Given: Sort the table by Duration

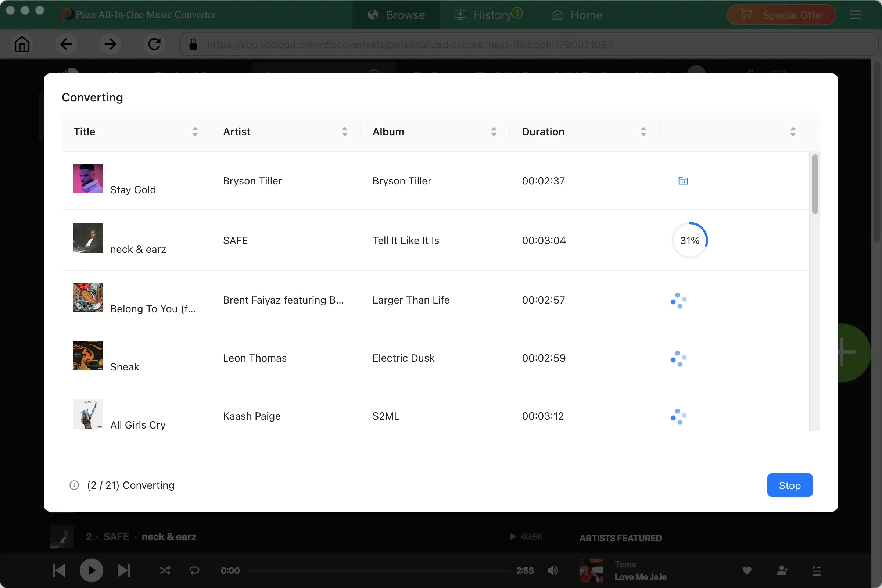Looking at the screenshot, I should pos(643,132).
